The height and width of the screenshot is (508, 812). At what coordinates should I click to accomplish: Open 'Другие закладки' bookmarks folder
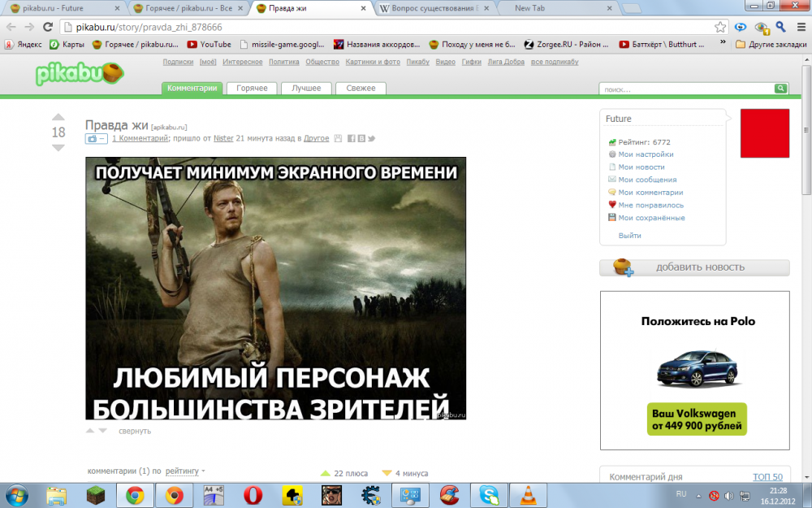771,45
